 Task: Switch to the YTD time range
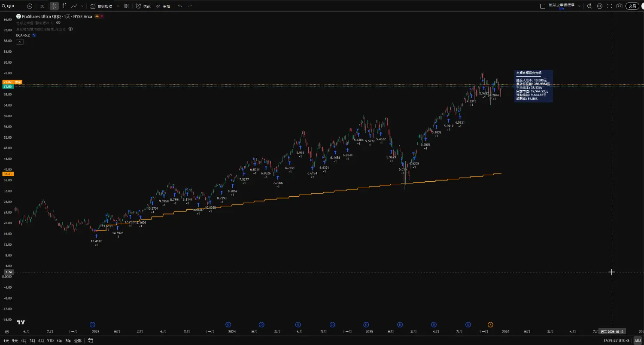click(x=50, y=341)
